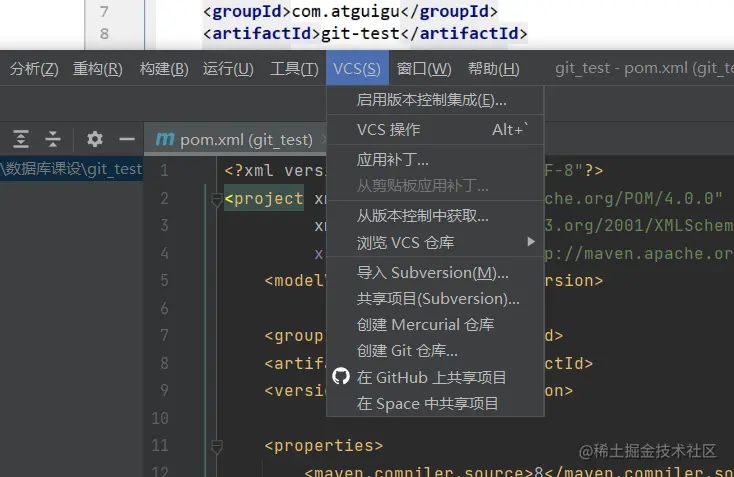The height and width of the screenshot is (477, 734).
Task: Click GitHub icon beside 在 GitHub 上共享项目
Action: coord(341,376)
